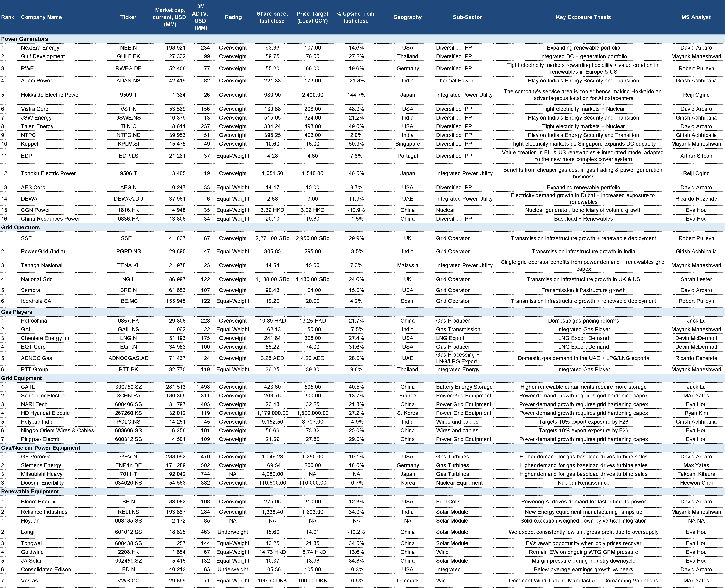Click ticker VST.N
Image resolution: width=725 pixels, height=588 pixels.
point(128,109)
